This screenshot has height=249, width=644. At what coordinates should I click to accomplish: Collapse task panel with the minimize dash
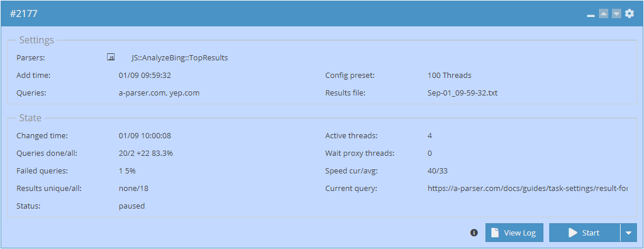[x=591, y=15]
